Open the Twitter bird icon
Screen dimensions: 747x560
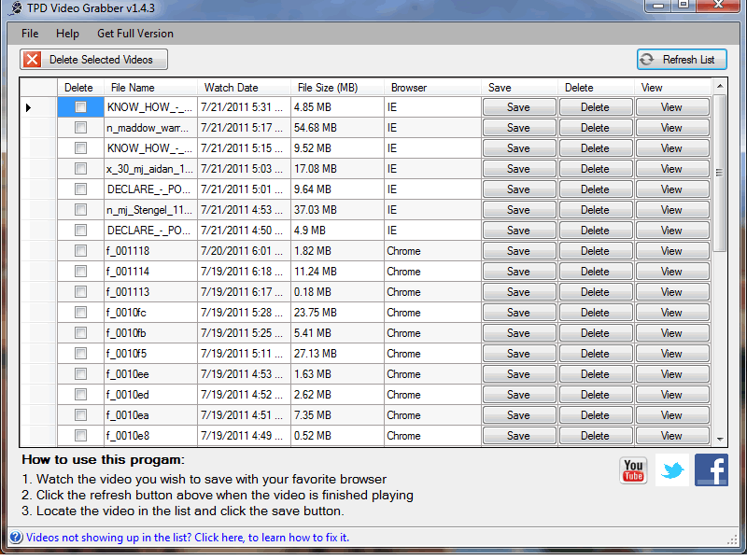pyautogui.click(x=672, y=470)
